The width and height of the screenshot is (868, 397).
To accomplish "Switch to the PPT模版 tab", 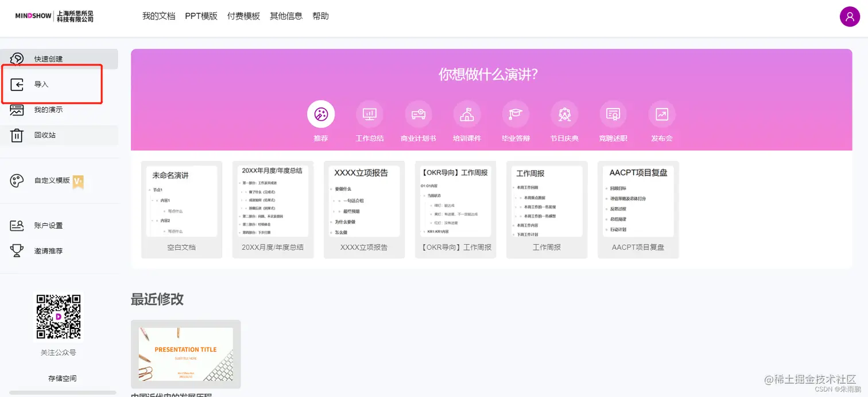I will (201, 16).
